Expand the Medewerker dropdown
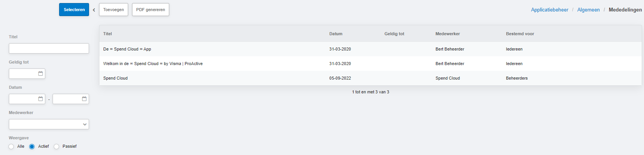This screenshot has width=644, height=155. [49, 124]
